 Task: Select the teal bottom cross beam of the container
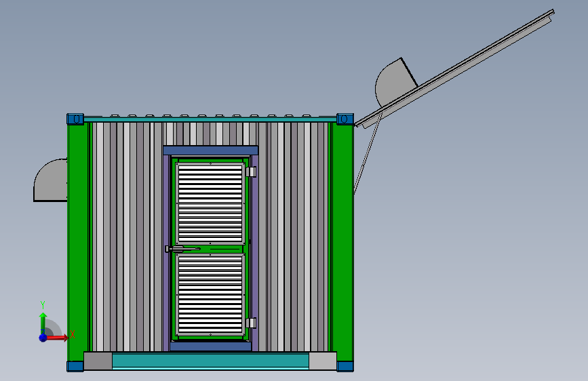pos(210,361)
